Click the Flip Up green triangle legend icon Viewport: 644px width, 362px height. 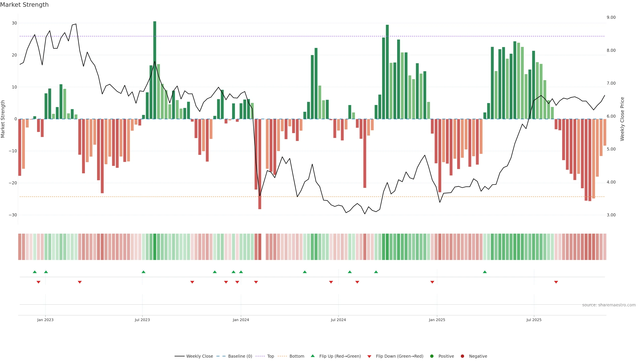(x=312, y=356)
